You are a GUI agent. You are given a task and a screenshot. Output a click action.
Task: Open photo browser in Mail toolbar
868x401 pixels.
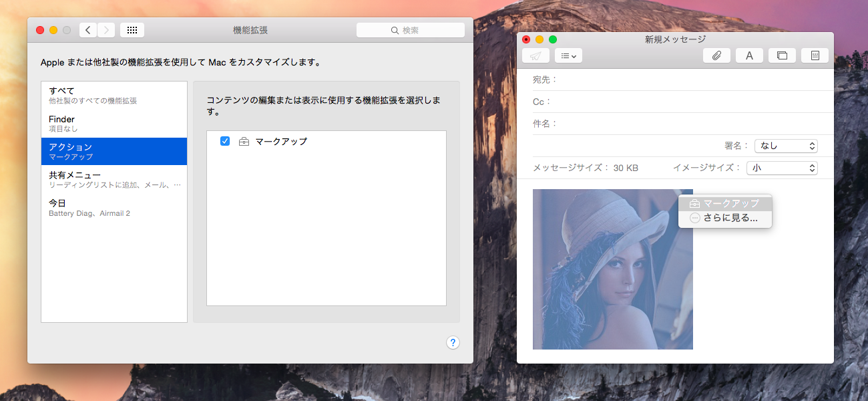(782, 55)
